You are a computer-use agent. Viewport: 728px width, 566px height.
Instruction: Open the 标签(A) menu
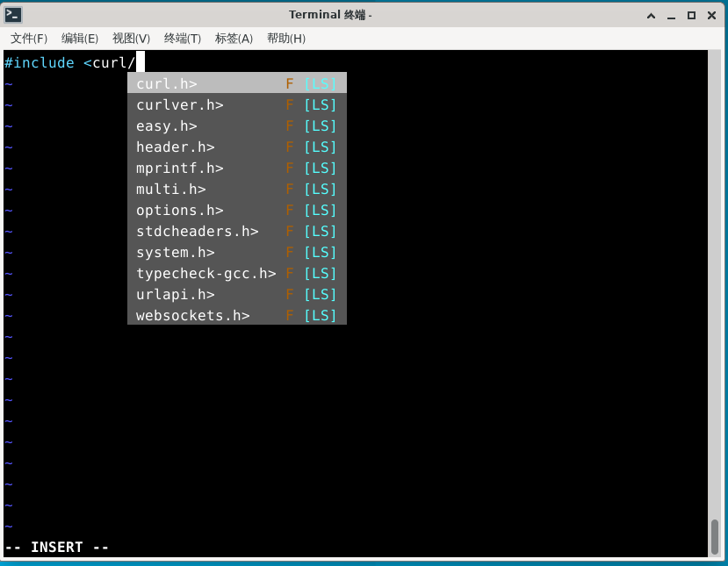click(234, 39)
